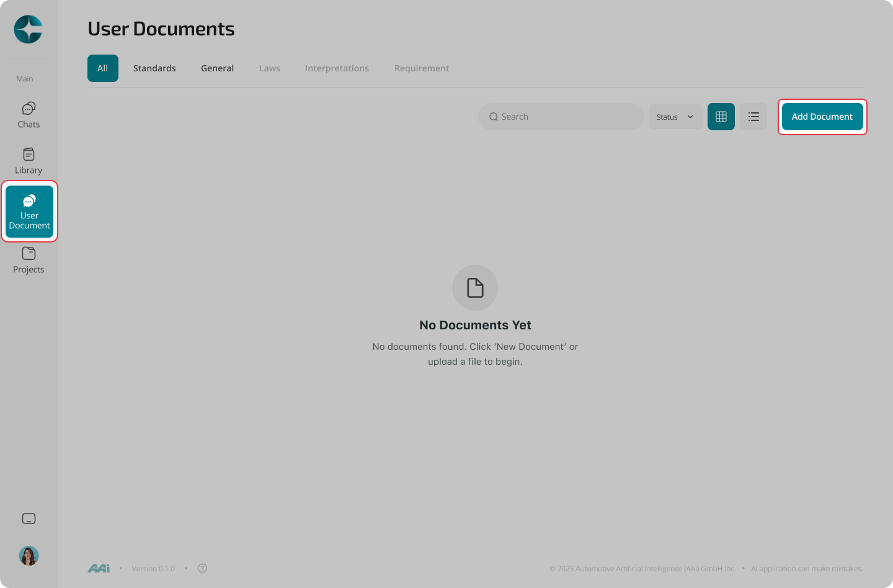Viewport: 893px width, 588px height.
Task: Open the user profile avatar
Action: [x=29, y=556]
